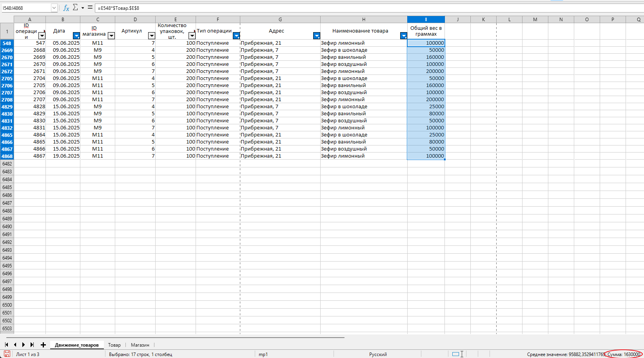Open filter for Количество упаковок column
Screen dimensions: 644x358
coord(192,36)
